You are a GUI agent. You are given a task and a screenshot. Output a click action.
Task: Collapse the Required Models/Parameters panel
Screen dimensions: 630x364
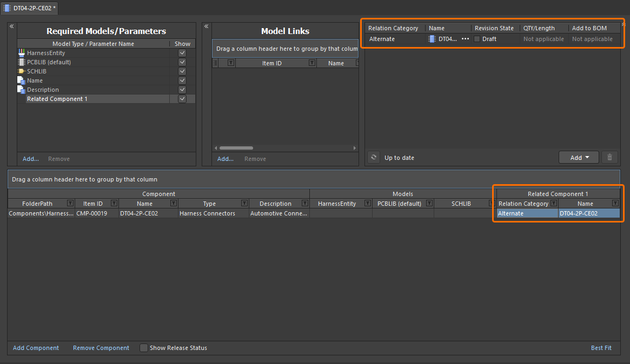click(12, 26)
